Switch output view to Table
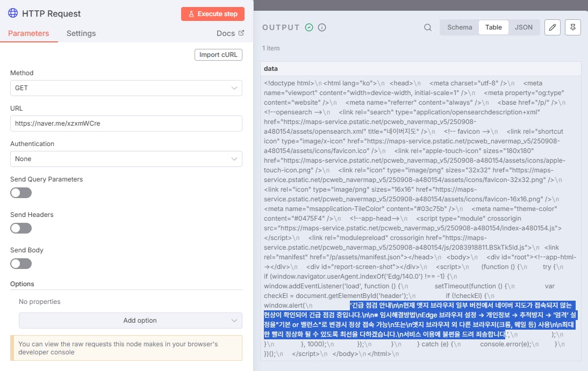 (x=493, y=27)
